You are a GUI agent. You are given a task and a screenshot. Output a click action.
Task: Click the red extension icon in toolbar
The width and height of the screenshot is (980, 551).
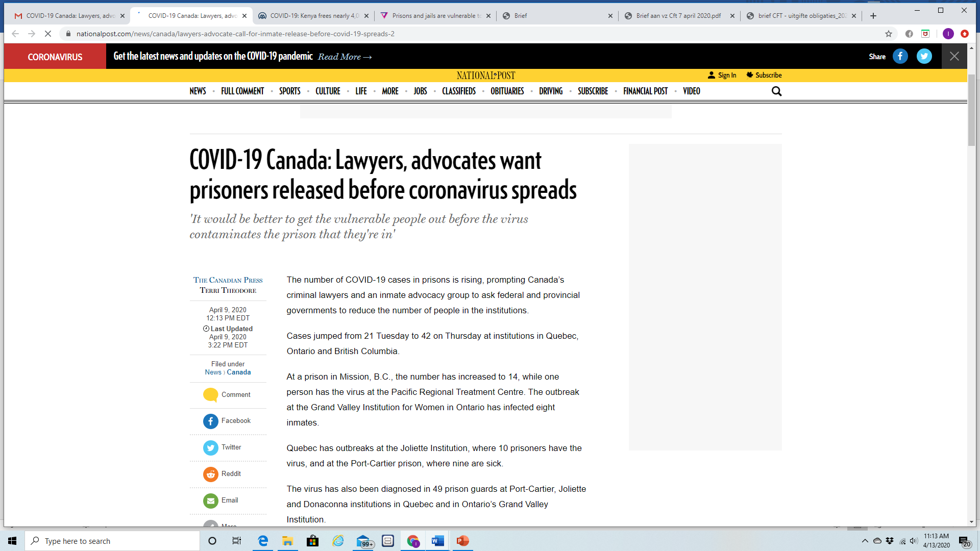pyautogui.click(x=965, y=34)
